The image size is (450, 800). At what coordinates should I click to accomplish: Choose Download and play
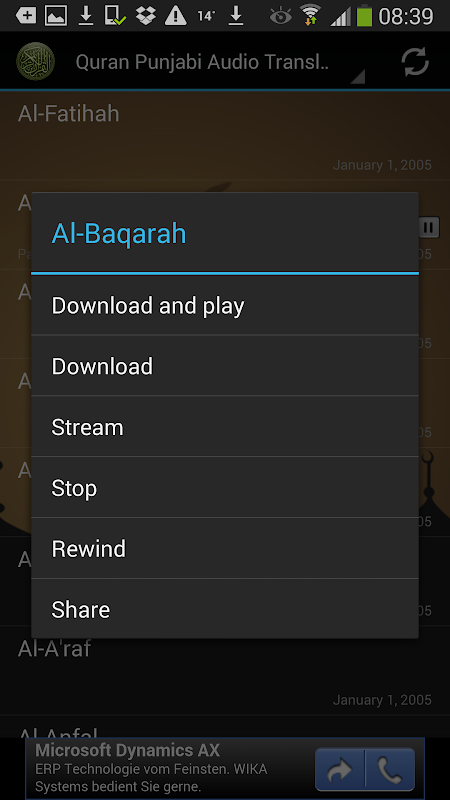pos(225,306)
